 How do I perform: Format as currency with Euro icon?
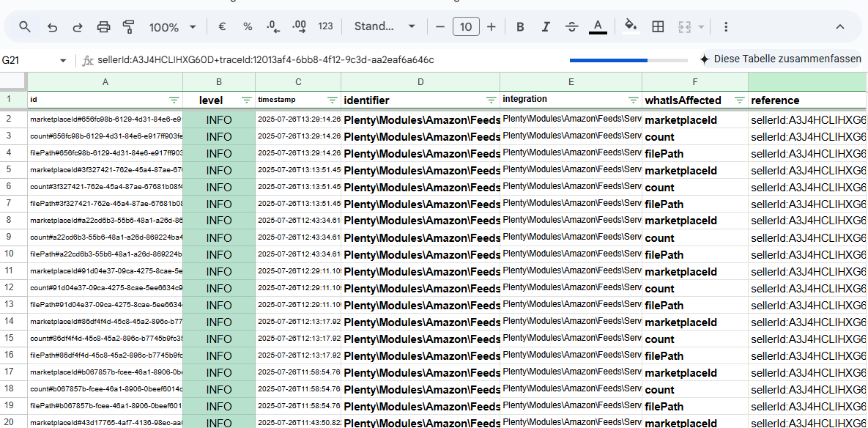click(x=222, y=27)
